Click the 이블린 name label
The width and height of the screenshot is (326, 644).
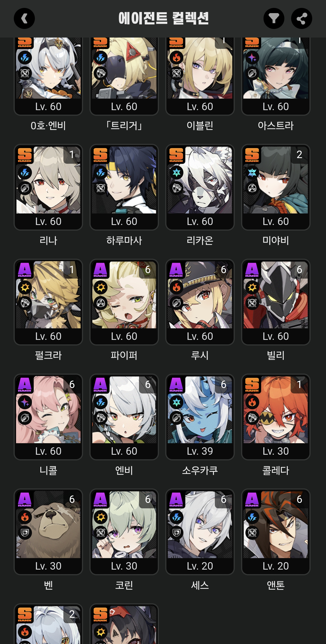(200, 125)
